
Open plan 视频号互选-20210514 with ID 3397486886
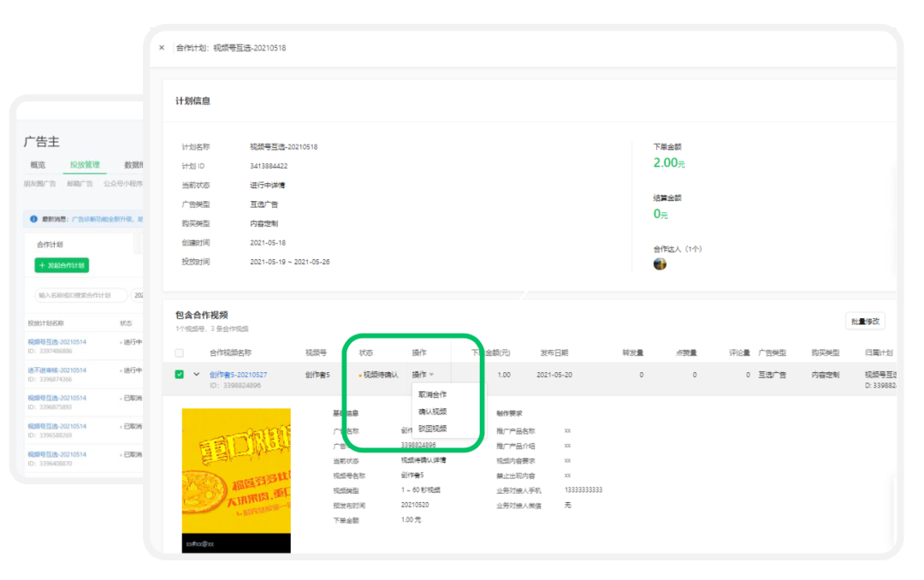pyautogui.click(x=56, y=342)
